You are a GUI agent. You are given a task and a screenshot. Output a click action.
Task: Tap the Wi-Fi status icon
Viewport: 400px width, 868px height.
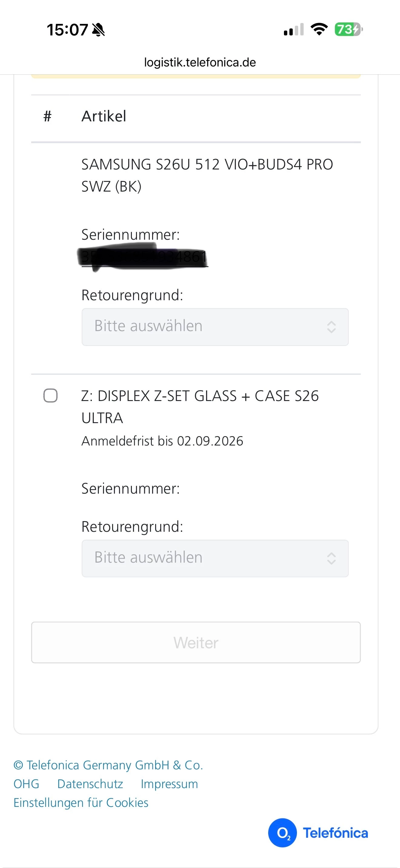click(x=319, y=29)
